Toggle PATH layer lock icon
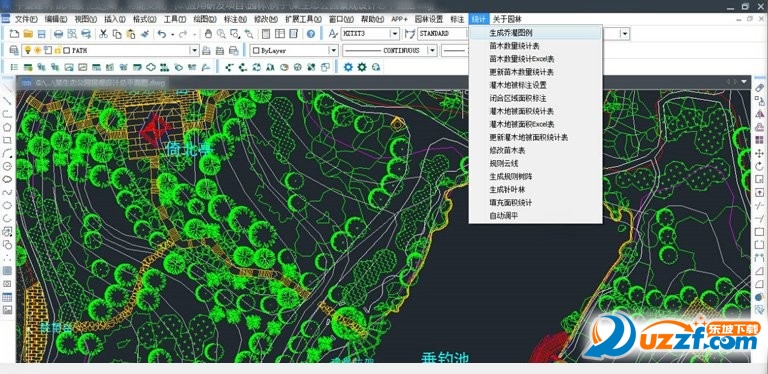This screenshot has height=374, width=768. click(x=57, y=50)
